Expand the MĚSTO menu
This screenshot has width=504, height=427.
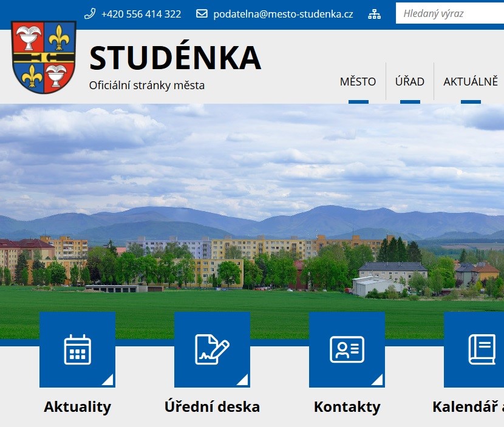point(358,81)
